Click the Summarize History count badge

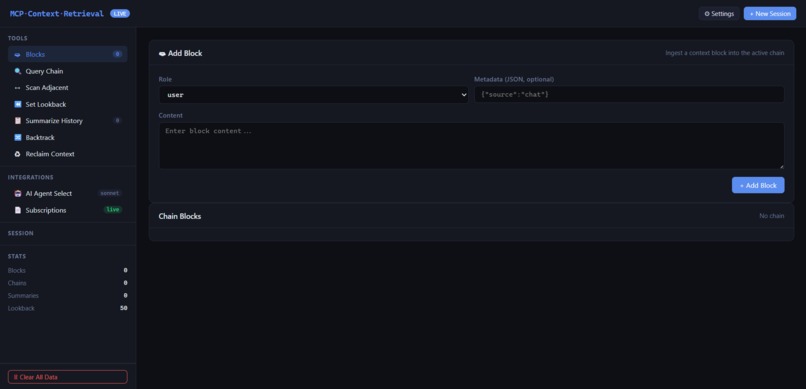coord(117,121)
